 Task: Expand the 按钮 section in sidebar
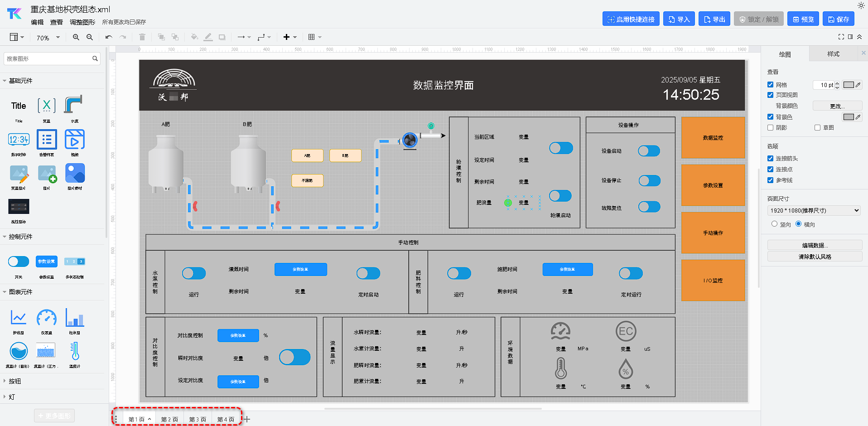15,381
